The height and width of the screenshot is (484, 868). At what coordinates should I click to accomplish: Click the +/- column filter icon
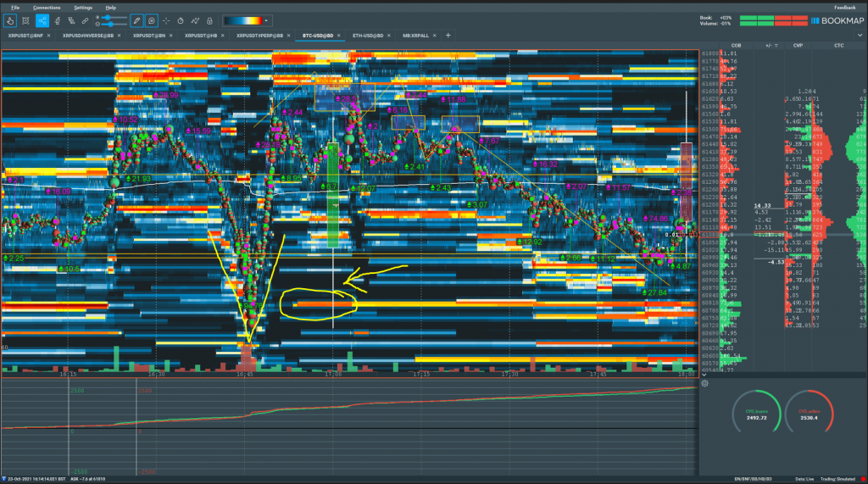[776, 46]
